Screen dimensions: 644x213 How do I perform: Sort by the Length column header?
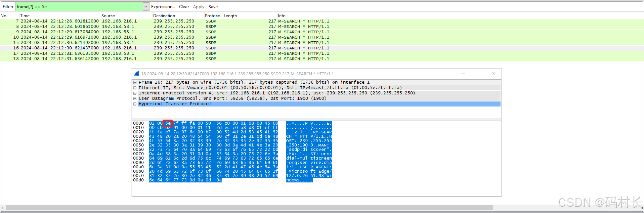click(230, 15)
